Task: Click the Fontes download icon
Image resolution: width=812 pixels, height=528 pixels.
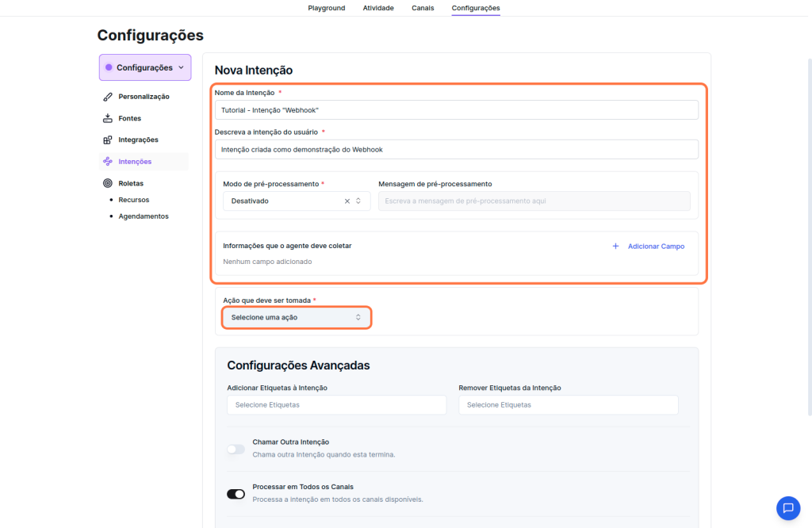Action: pos(108,119)
